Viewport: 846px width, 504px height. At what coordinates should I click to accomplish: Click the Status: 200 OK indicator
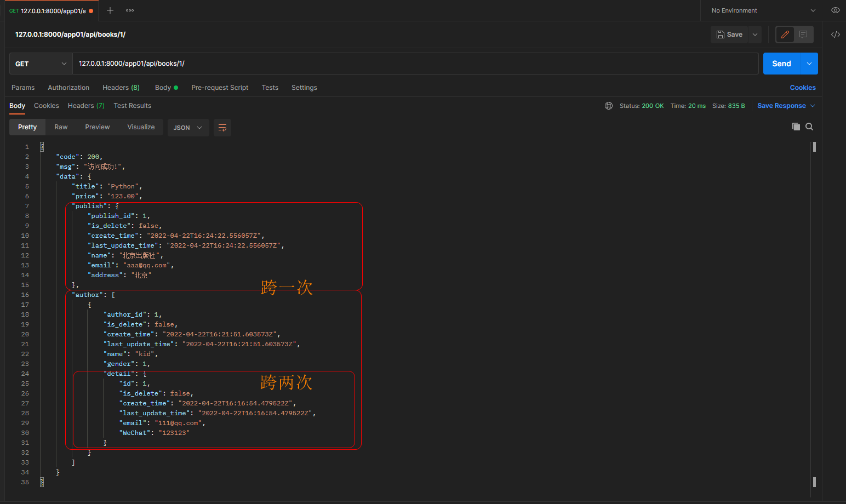pos(642,106)
